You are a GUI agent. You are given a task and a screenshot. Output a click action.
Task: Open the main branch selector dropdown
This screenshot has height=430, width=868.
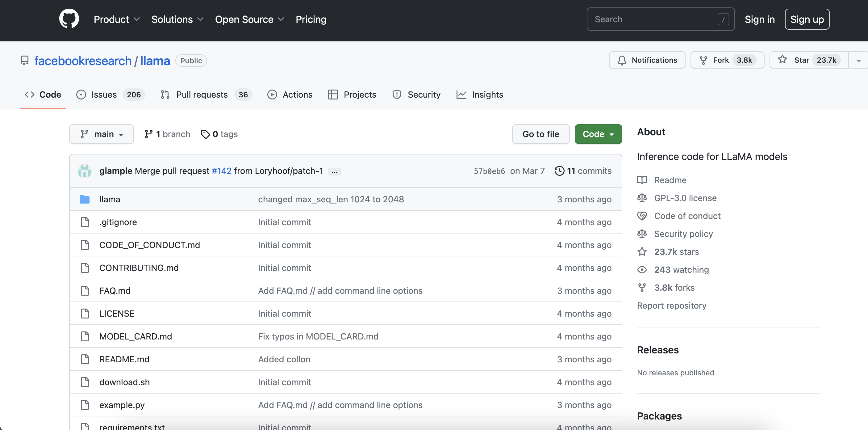click(x=102, y=134)
